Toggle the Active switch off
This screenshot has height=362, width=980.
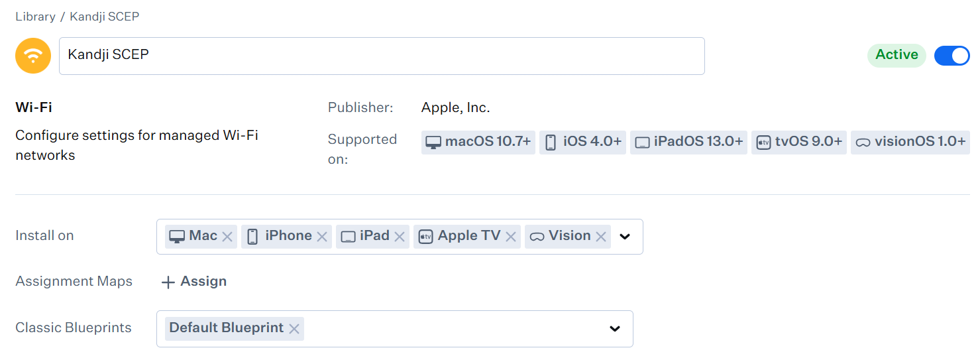(952, 56)
